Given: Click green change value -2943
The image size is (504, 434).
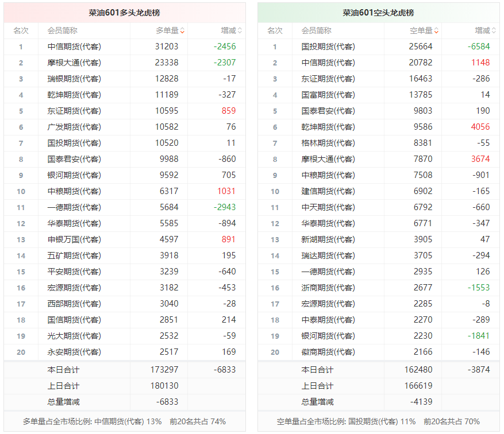Looking at the screenshot, I should coord(225,207).
